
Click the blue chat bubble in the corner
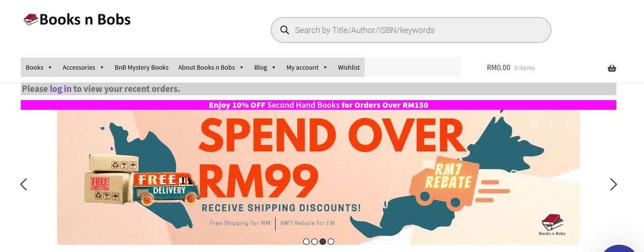[x=620, y=248]
